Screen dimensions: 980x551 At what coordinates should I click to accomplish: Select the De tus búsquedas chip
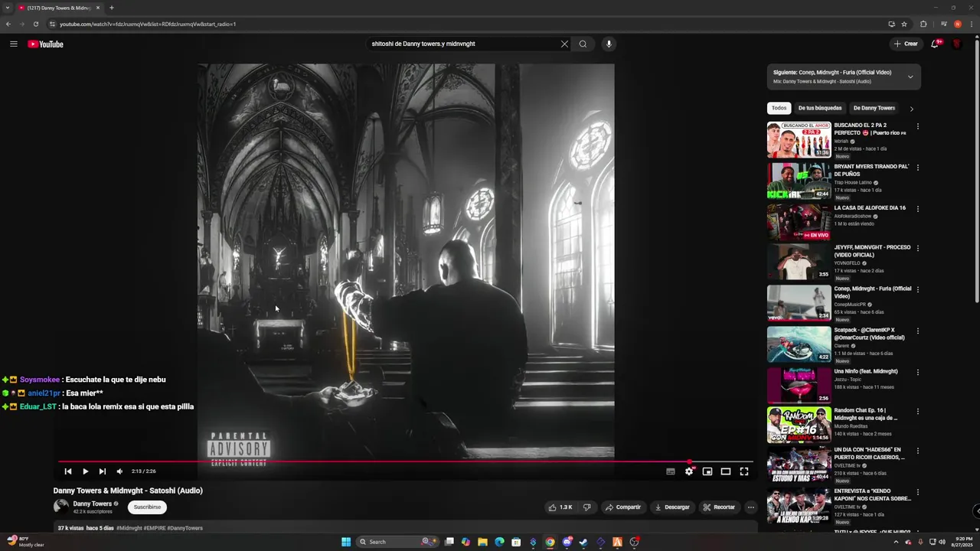[x=820, y=108]
